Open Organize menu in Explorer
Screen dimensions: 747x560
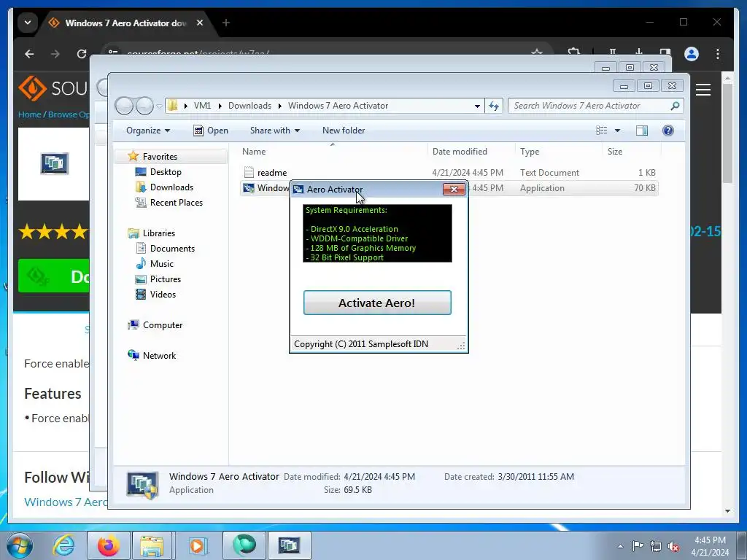[x=148, y=131]
